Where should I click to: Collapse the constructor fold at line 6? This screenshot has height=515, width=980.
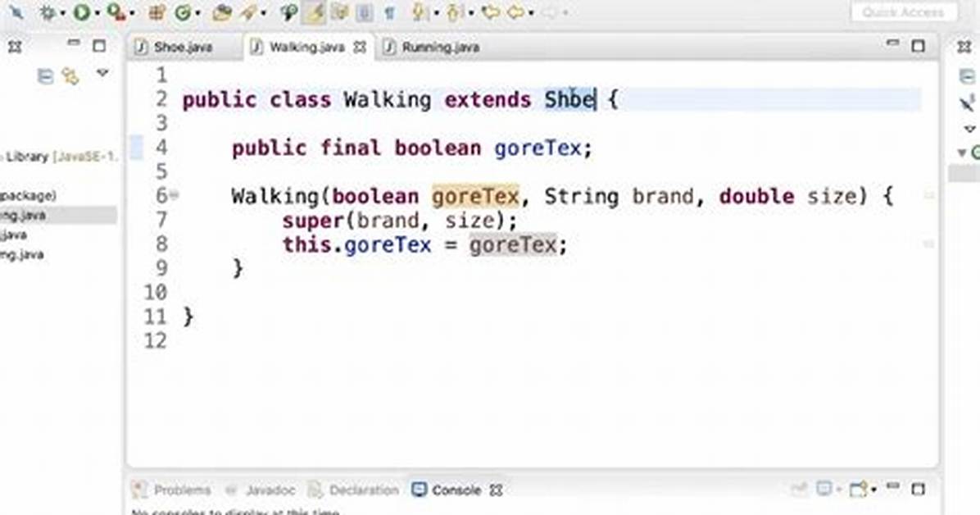pyautogui.click(x=175, y=196)
